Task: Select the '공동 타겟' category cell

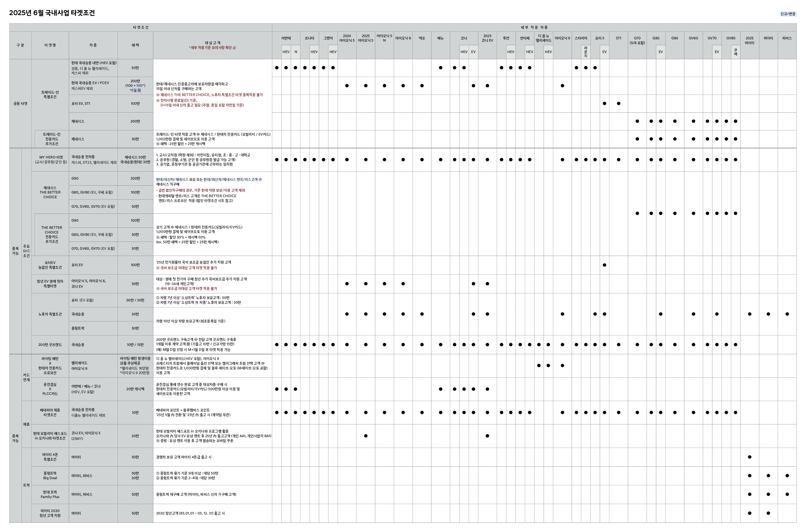Action: click(x=20, y=103)
